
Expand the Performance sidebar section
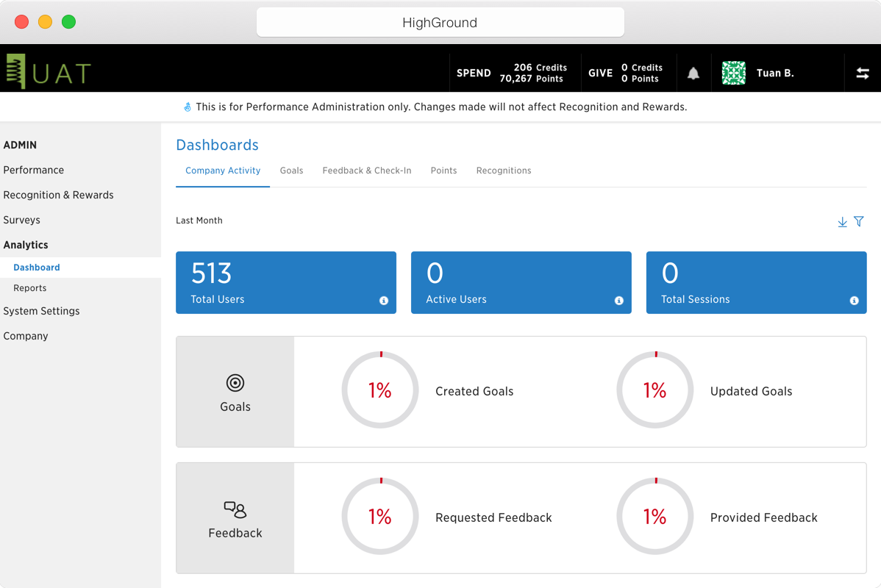point(34,170)
